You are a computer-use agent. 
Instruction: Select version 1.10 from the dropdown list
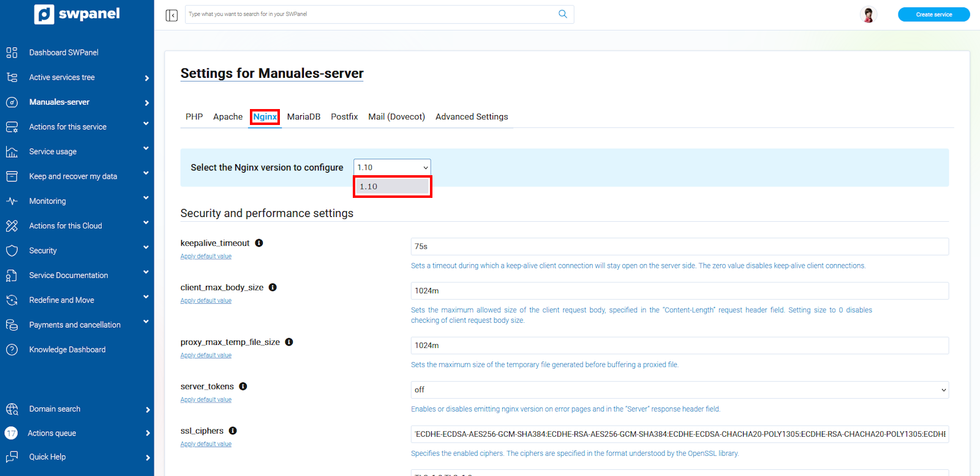coord(392,187)
